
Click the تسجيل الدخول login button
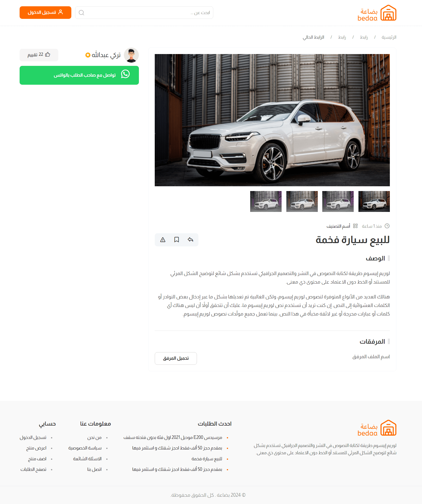pos(45,13)
